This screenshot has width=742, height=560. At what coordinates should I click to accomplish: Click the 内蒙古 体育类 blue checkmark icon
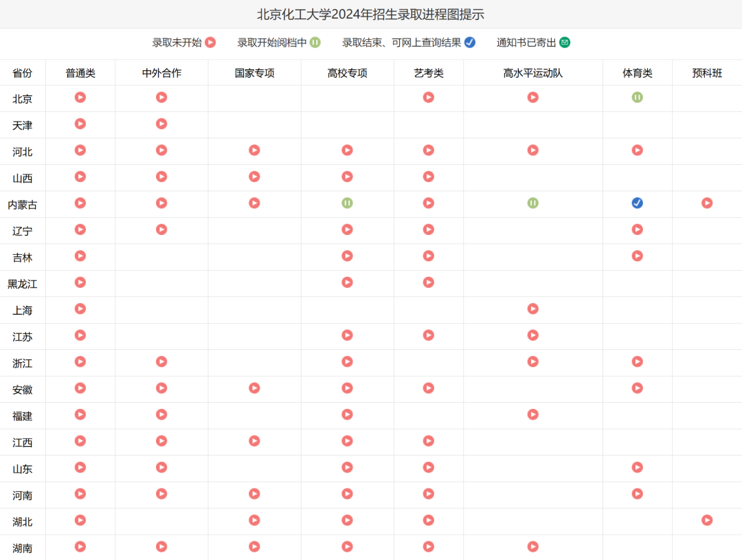click(637, 203)
